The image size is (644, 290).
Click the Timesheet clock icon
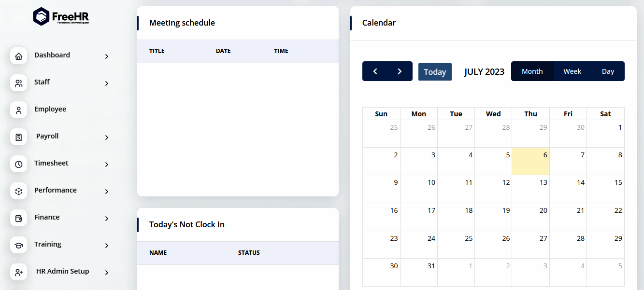19,164
